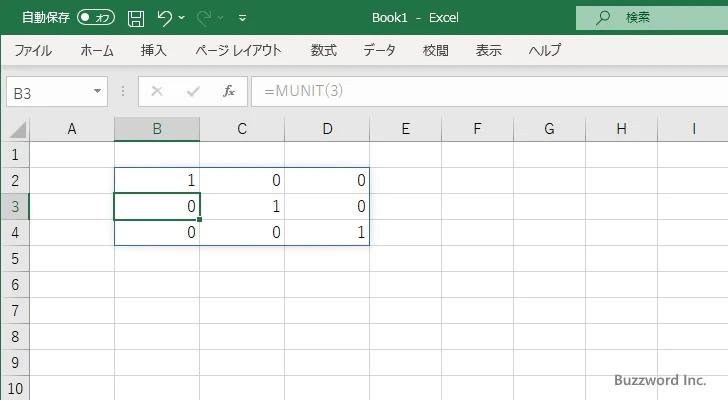
Task: Switch to the 校閲 ribbon tab
Action: [x=436, y=50]
